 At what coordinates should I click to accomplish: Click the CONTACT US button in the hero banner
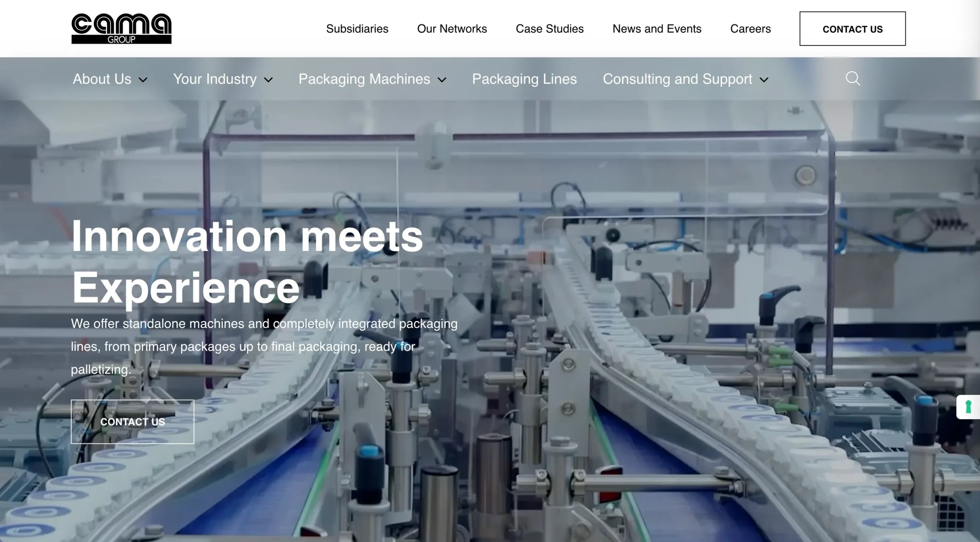pos(132,421)
